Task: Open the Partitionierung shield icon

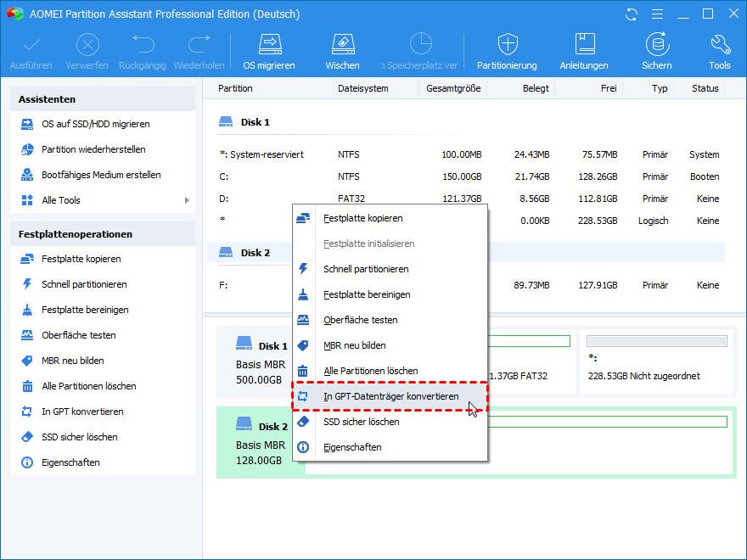Action: tap(507, 45)
